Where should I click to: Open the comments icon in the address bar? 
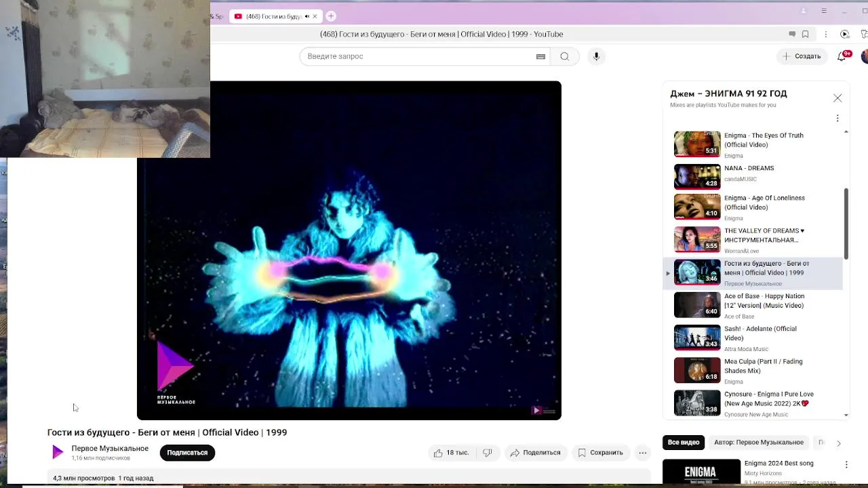click(791, 34)
